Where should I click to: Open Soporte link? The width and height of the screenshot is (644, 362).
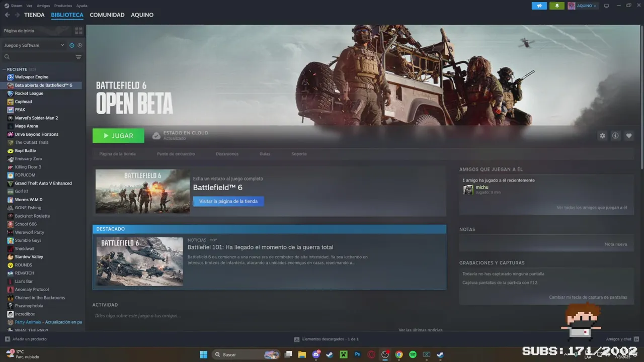pos(299,154)
